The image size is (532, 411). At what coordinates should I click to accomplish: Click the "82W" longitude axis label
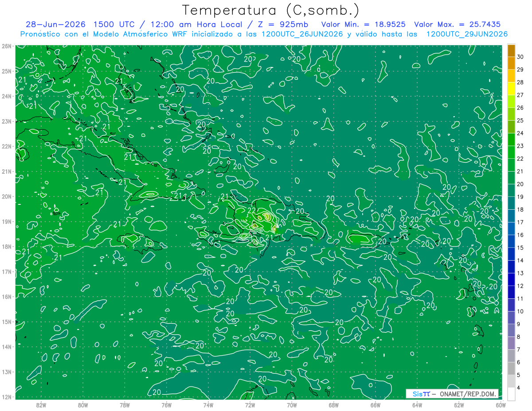click(x=41, y=404)
